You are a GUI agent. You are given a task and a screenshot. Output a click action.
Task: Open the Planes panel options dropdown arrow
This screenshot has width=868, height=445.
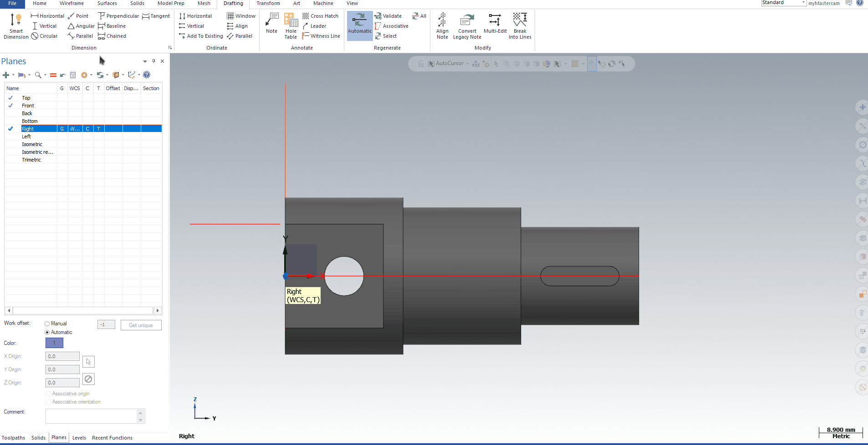click(145, 61)
